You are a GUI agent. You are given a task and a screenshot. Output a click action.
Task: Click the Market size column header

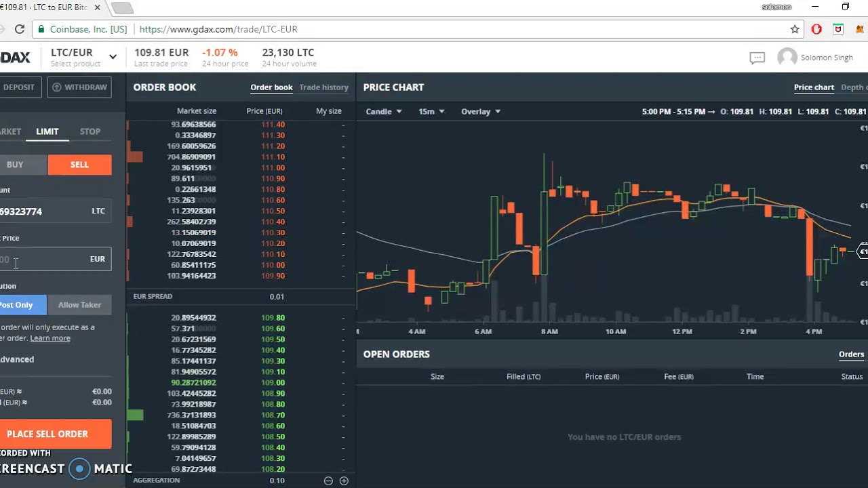point(197,111)
